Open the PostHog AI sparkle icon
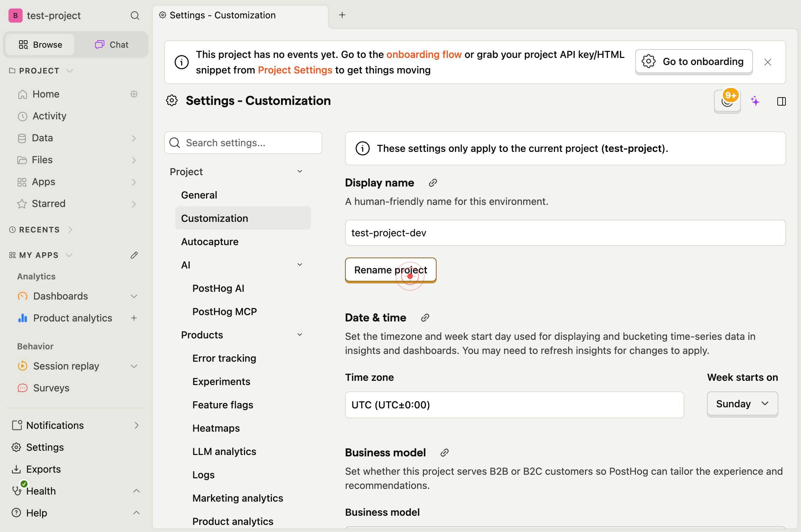Screen dimensions: 801x532 (755, 101)
